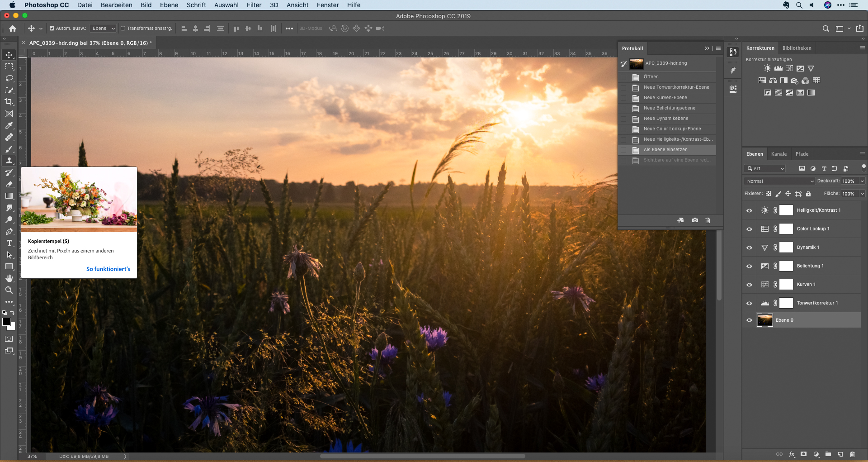Select Neue Color Lookup-Ebene history state
This screenshot has height=462, width=868.
pyautogui.click(x=667, y=129)
